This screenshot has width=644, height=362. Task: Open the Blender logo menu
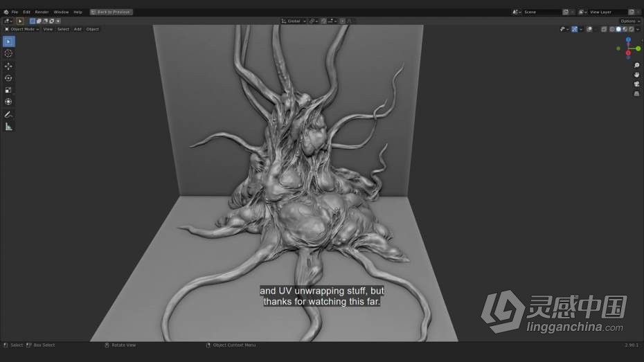tap(6, 12)
